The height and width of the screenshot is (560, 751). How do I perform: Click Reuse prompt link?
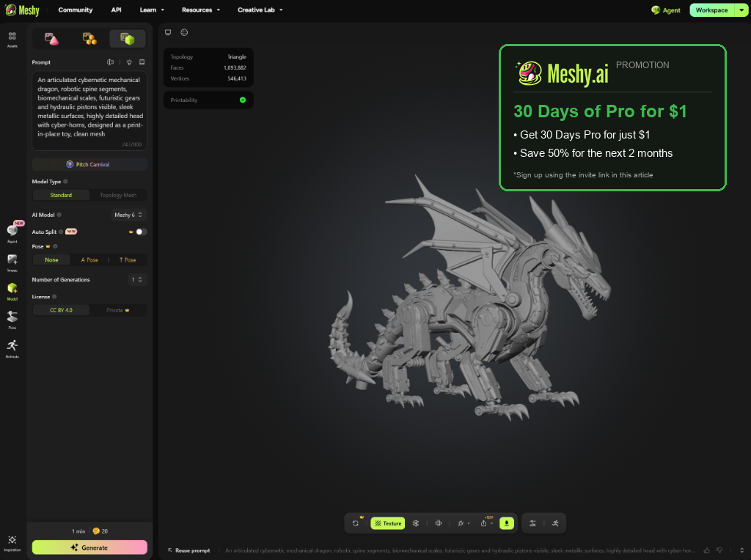[x=188, y=550]
